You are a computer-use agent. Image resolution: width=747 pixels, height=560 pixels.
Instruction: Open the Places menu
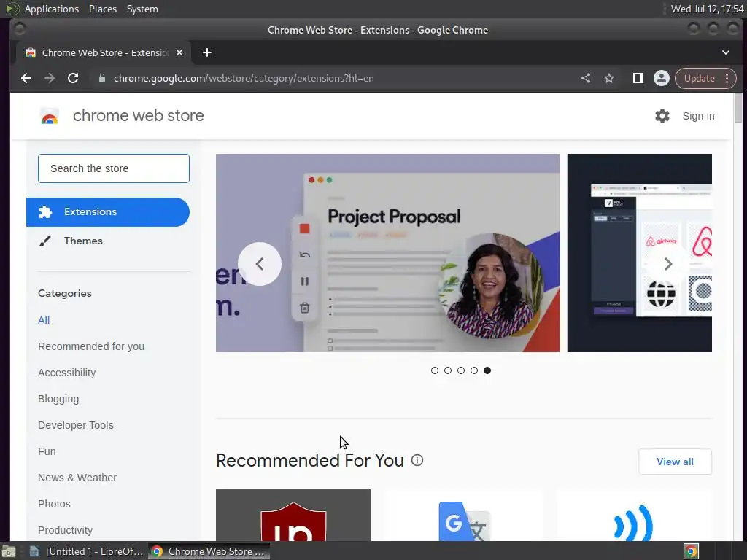(x=103, y=9)
